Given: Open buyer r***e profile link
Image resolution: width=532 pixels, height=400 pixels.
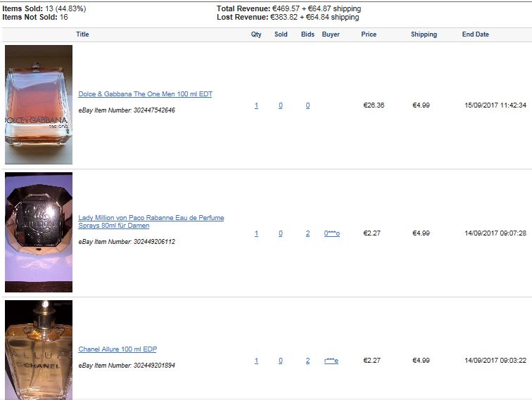Looking at the screenshot, I should 331,361.
